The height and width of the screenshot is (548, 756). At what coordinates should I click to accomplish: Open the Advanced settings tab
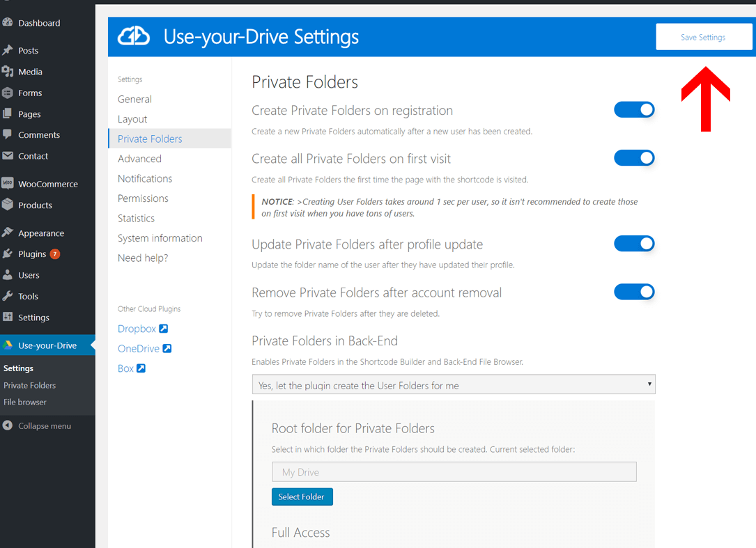tap(140, 159)
